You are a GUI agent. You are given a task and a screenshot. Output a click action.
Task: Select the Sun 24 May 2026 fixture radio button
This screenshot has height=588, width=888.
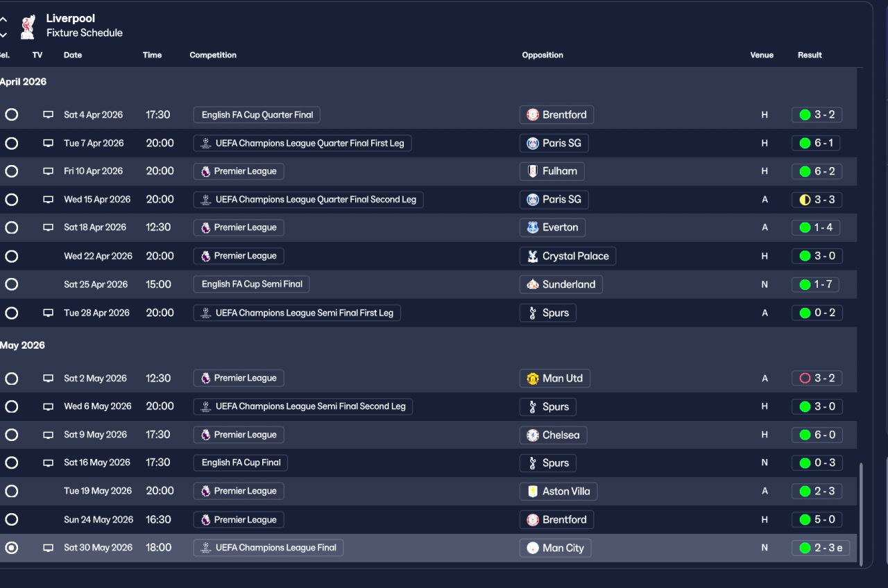click(x=11, y=519)
